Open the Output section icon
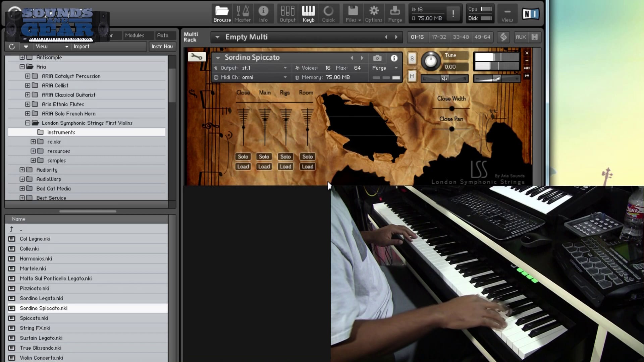Viewport: 644px width, 362px height. (287, 14)
